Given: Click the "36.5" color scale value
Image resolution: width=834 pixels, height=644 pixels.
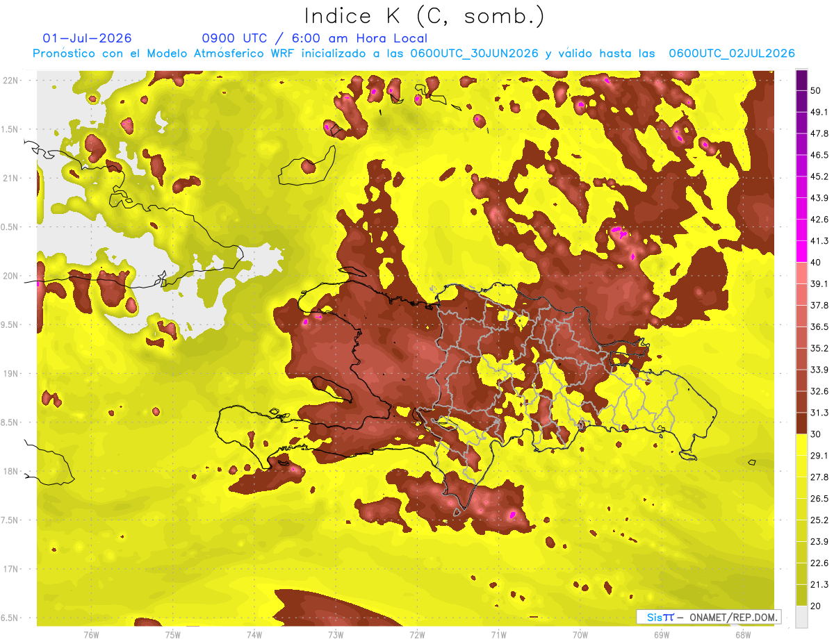Looking at the screenshot, I should [x=819, y=327].
